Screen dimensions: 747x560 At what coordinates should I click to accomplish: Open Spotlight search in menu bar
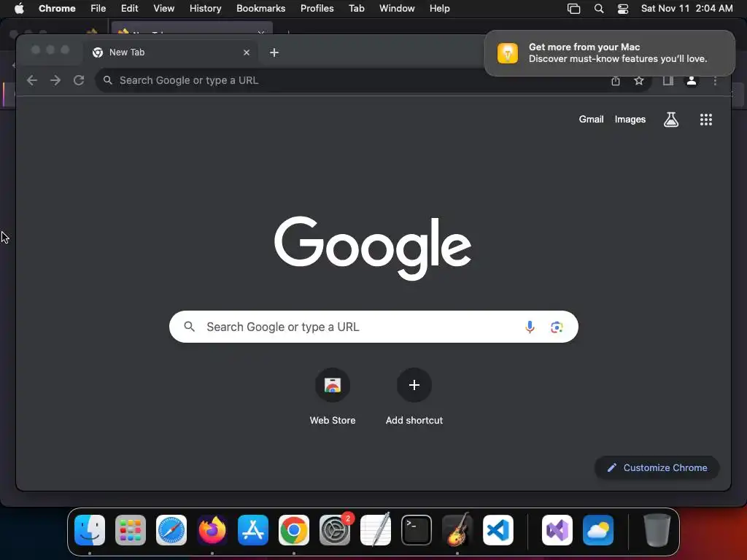point(599,9)
